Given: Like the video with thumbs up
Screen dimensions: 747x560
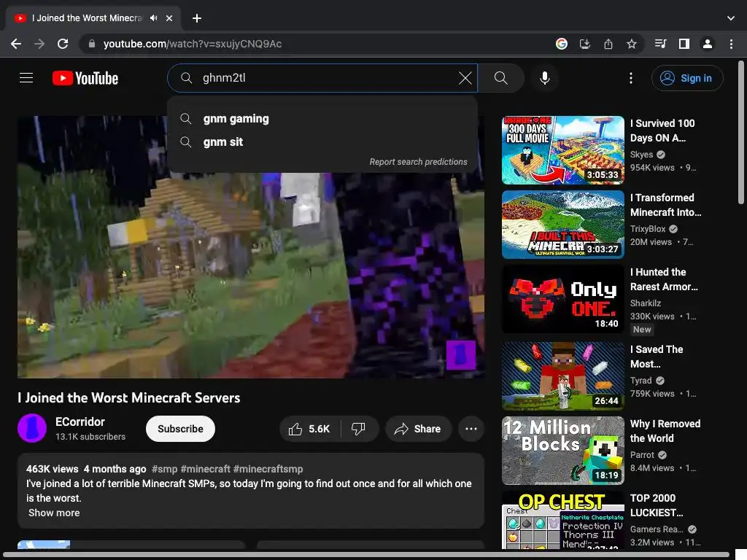Looking at the screenshot, I should [309, 429].
